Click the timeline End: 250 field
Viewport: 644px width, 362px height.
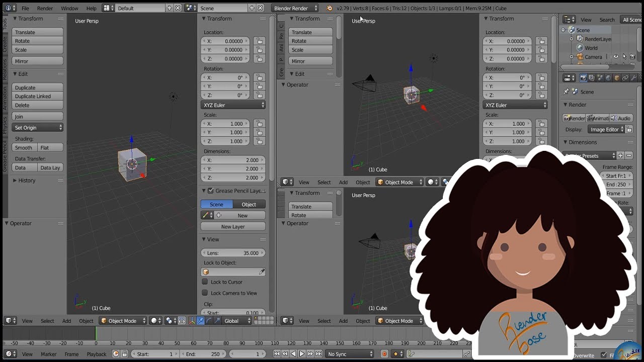[x=202, y=354]
